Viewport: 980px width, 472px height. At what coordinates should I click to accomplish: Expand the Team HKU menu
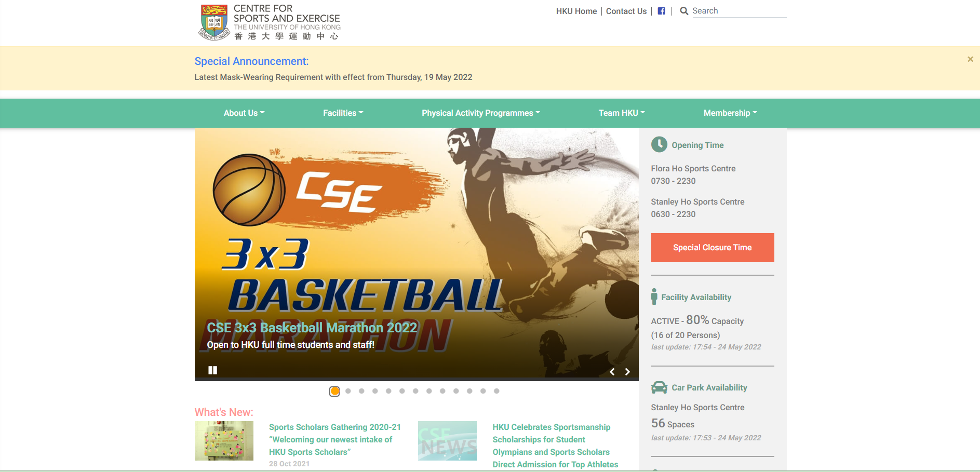click(621, 113)
